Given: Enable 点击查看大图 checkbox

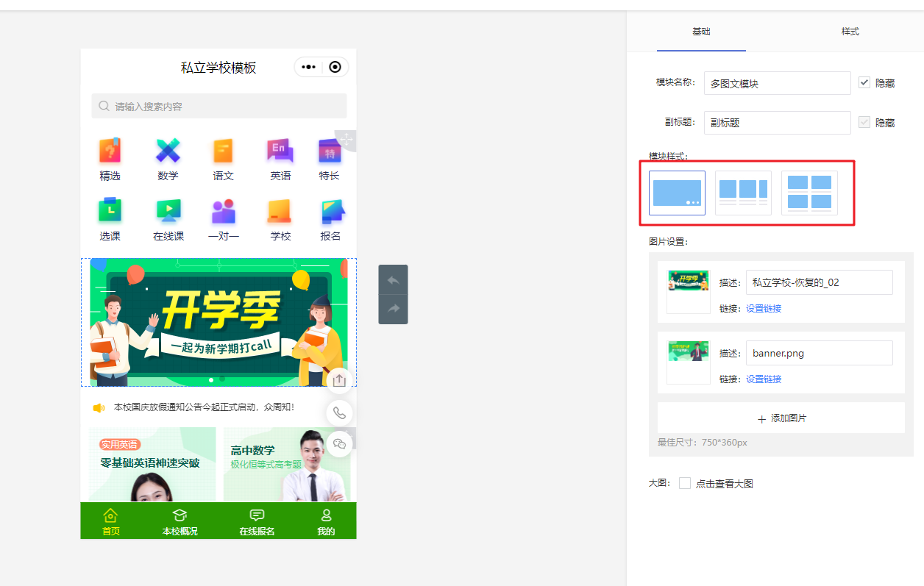Looking at the screenshot, I should pos(685,483).
